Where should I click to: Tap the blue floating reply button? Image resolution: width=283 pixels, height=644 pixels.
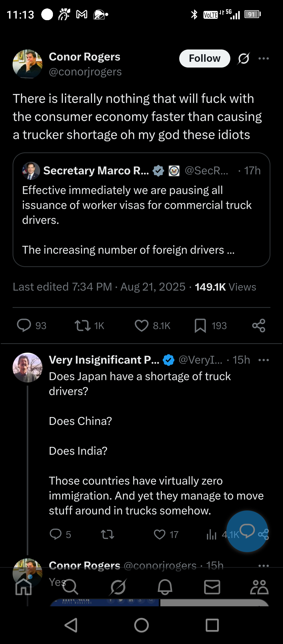click(247, 531)
